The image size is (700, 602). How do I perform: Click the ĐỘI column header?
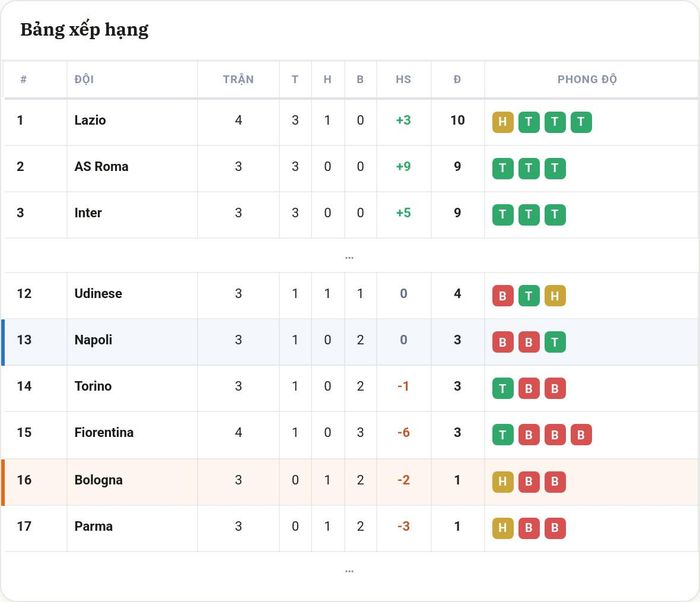pos(84,79)
